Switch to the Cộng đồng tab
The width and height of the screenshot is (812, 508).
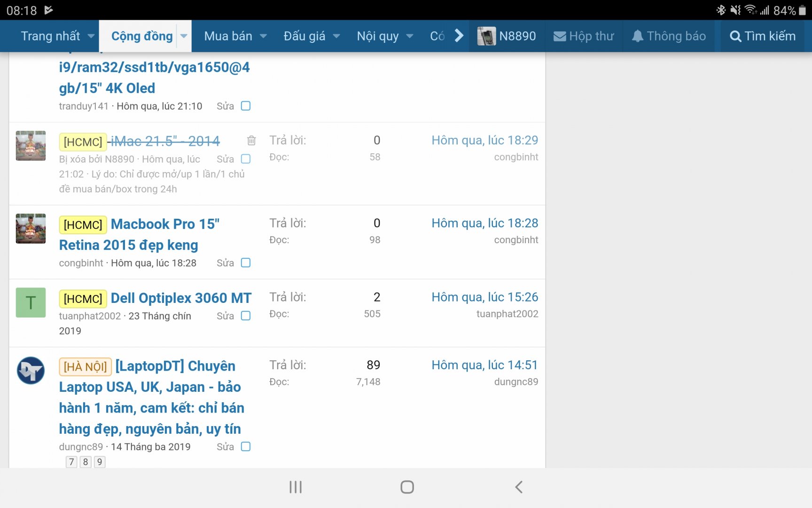click(x=141, y=36)
